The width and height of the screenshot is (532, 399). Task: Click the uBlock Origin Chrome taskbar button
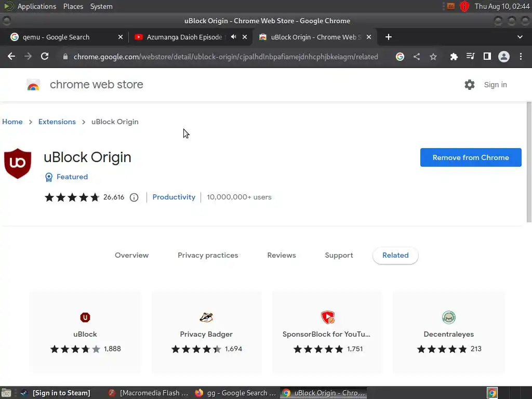coord(323,393)
